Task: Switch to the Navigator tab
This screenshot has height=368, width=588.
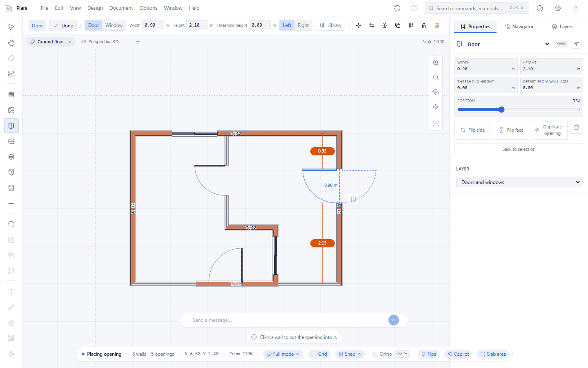Action: 519,27
